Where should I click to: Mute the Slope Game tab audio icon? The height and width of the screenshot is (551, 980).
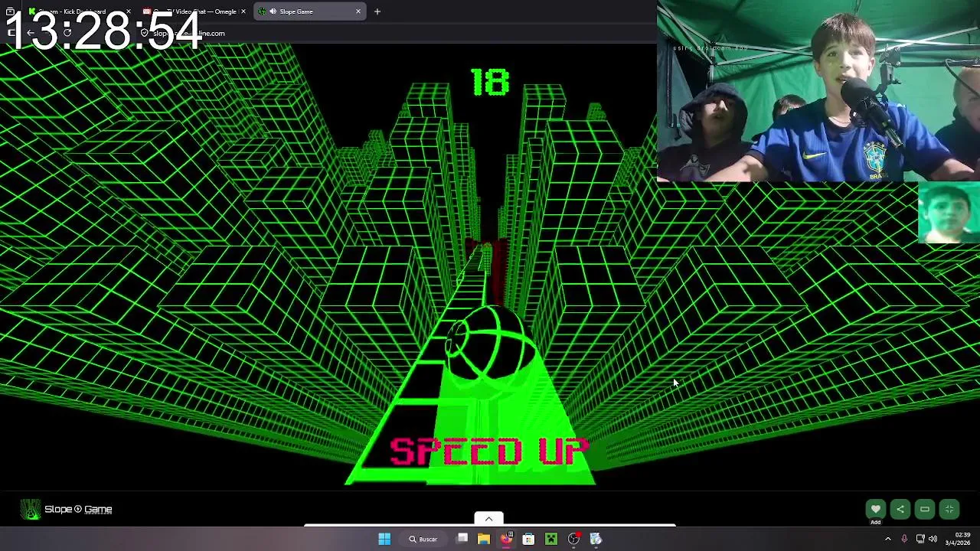(x=273, y=11)
